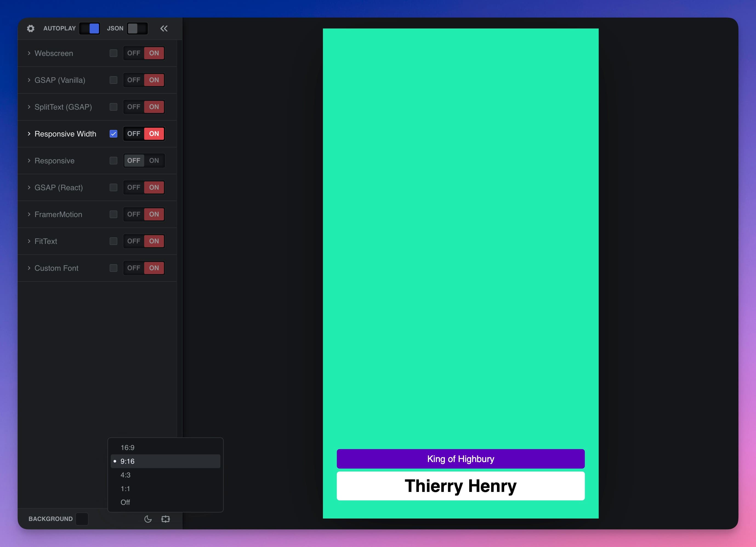
Task: Turn FitText ON
Action: coord(154,241)
